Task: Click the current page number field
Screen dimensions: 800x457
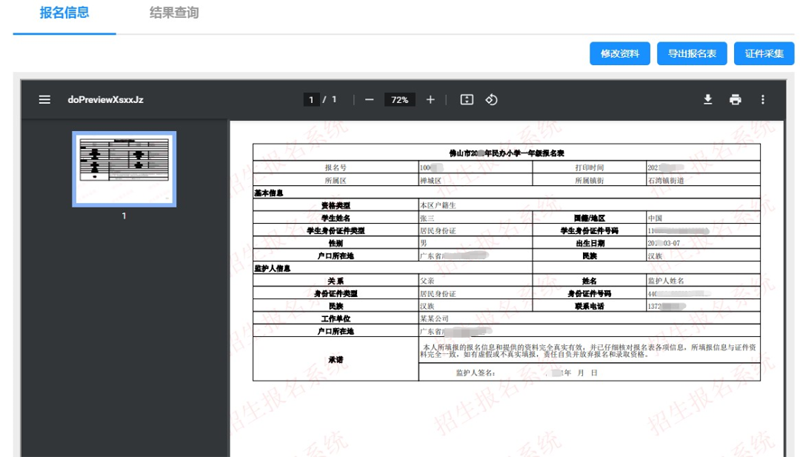Action: (312, 100)
